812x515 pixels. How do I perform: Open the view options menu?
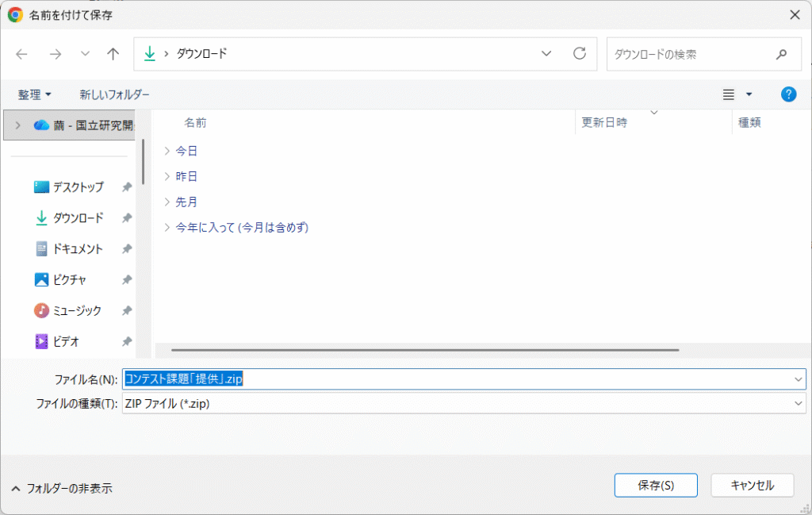point(737,94)
